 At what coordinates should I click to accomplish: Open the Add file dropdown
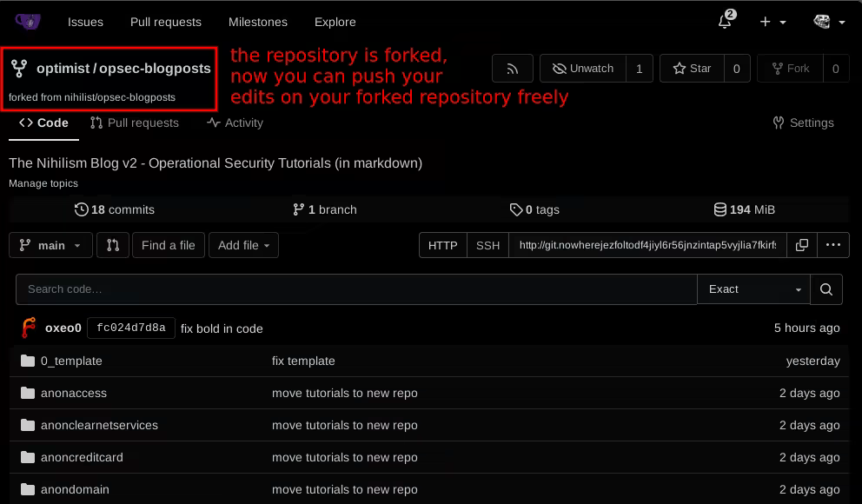coord(243,246)
